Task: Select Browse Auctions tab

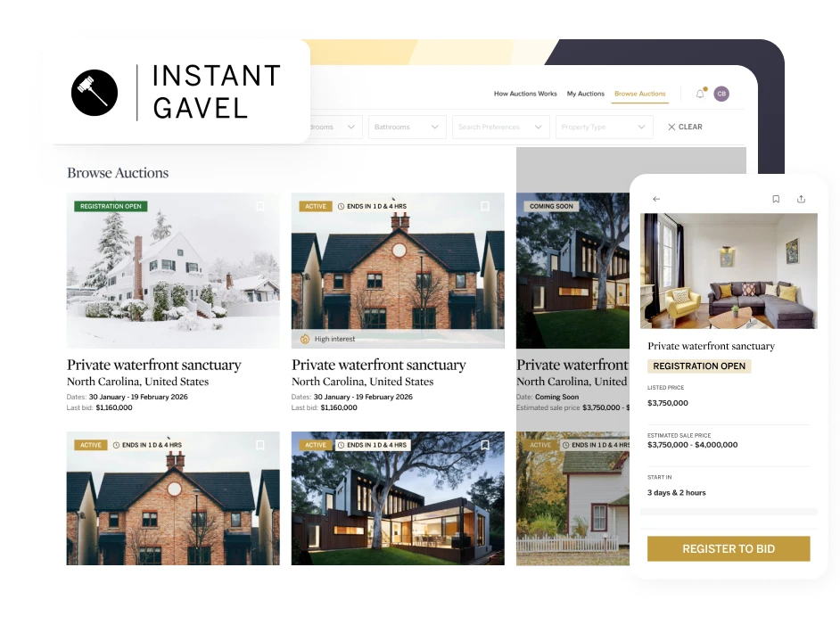Action: pyautogui.click(x=639, y=94)
